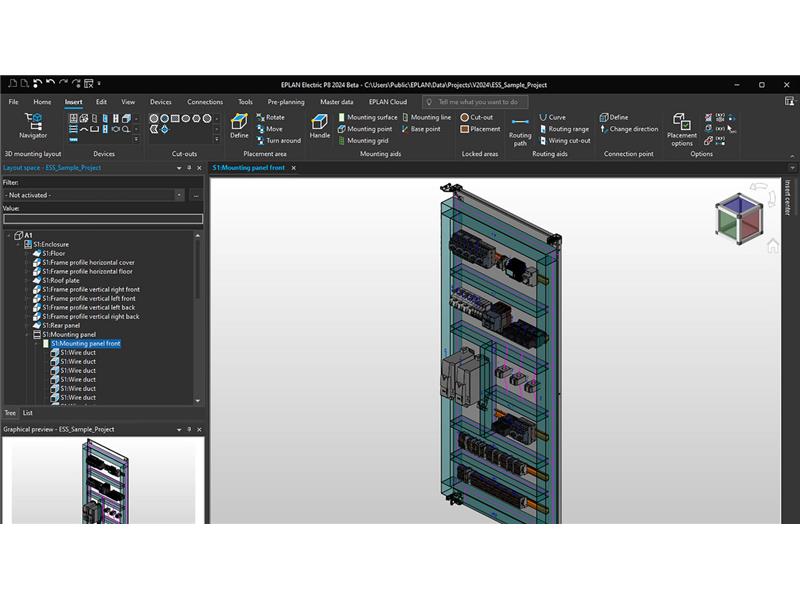The width and height of the screenshot is (800, 600).
Task: Open the Filter 'Not activated' dropdown
Action: 179,195
